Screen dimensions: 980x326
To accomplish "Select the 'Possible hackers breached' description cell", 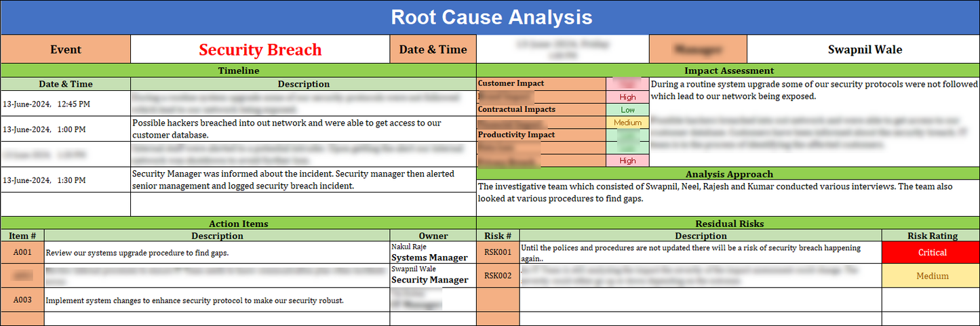I will [x=302, y=129].
